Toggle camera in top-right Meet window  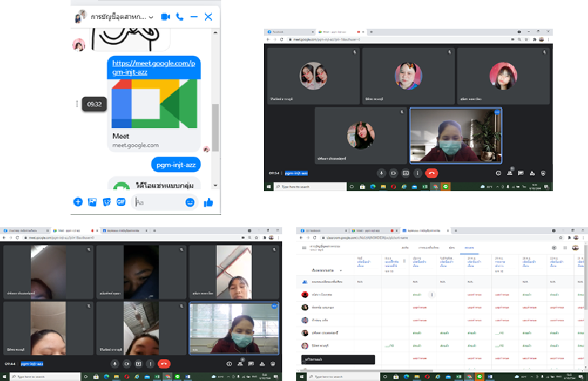tap(393, 173)
